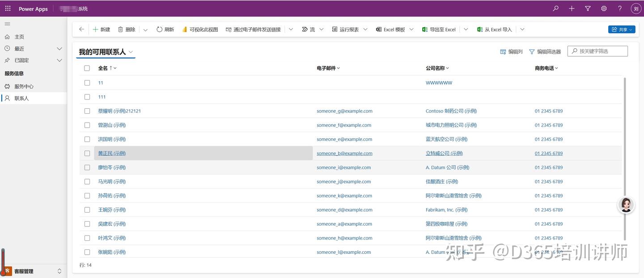Viewport: 644px width, 278px height.
Task: Open 电子邮件 column header menu
Action: [x=328, y=68]
